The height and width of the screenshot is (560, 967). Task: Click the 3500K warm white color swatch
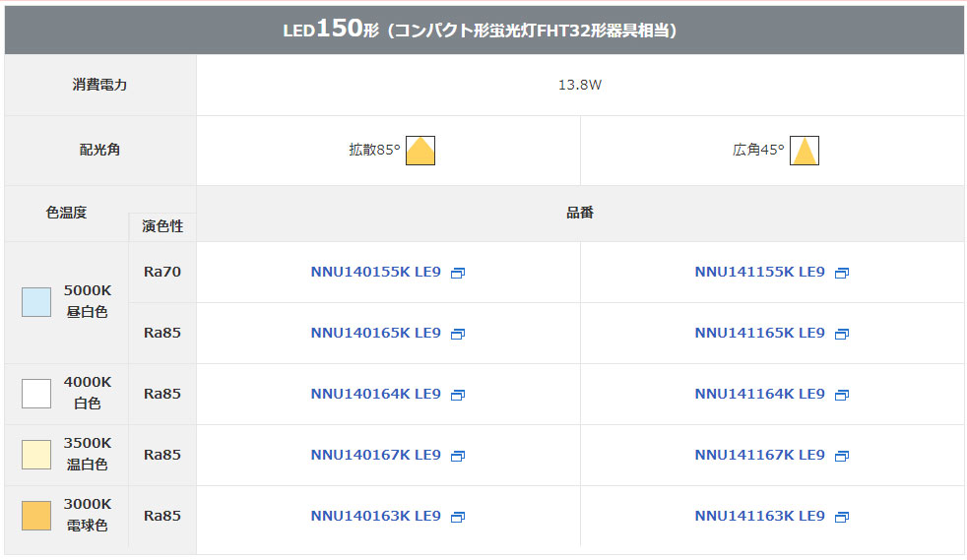[x=36, y=455]
